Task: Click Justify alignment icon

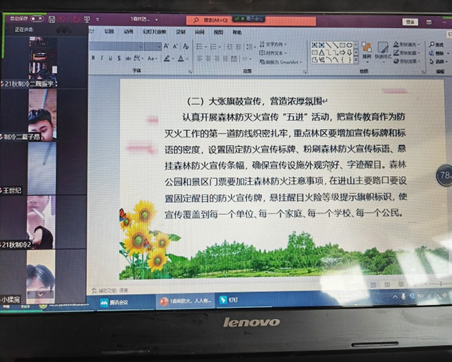Action: 225,59
